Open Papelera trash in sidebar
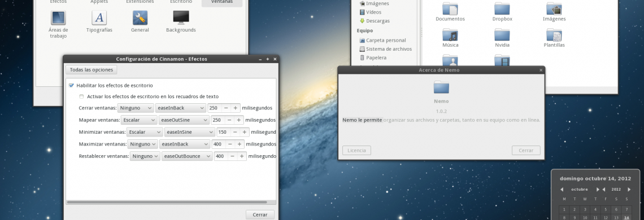 372,58
